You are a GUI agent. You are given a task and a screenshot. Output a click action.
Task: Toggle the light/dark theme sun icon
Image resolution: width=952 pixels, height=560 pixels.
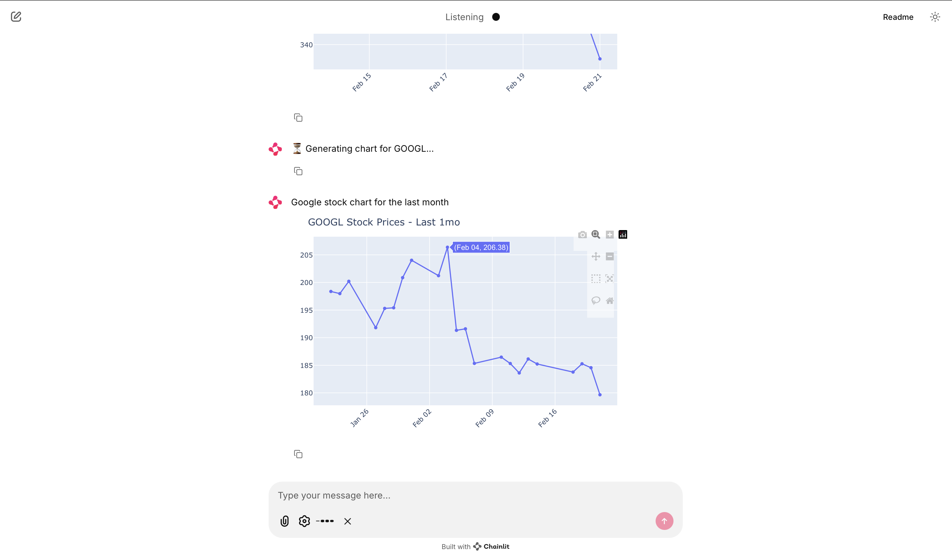[x=934, y=17]
